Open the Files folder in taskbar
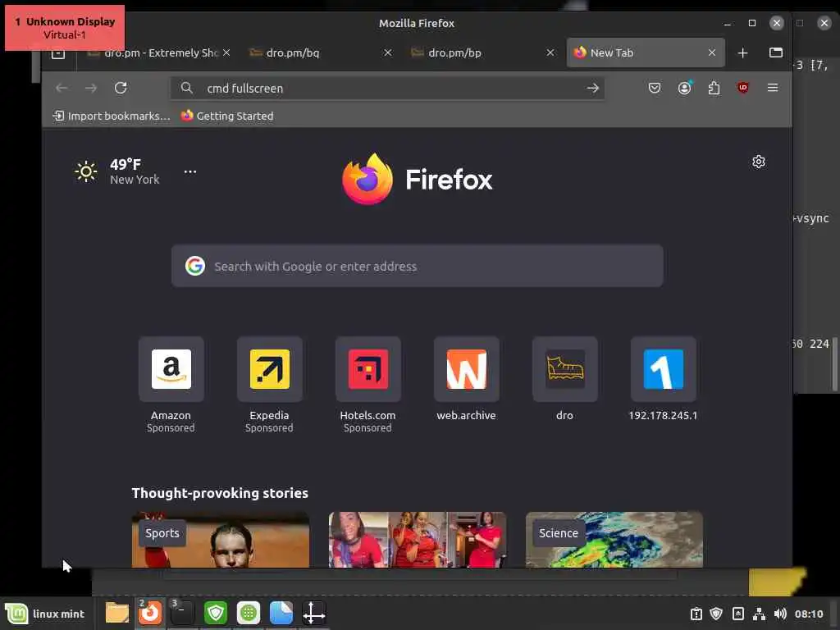 tap(116, 614)
